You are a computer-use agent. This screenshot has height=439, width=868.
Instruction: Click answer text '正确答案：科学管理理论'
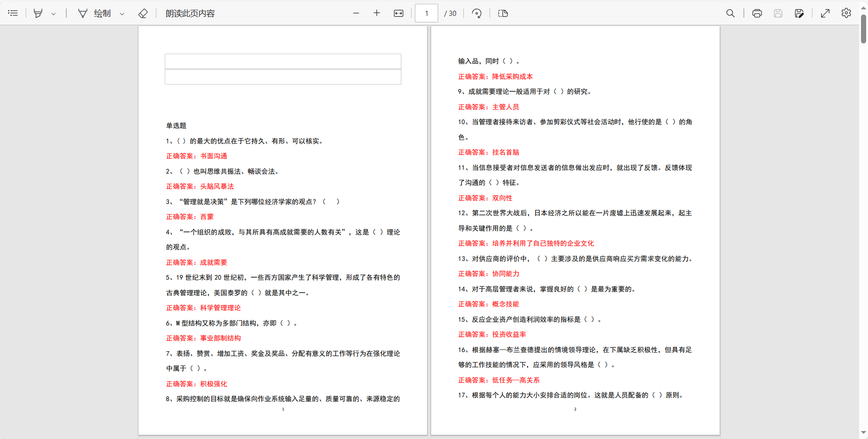point(203,308)
